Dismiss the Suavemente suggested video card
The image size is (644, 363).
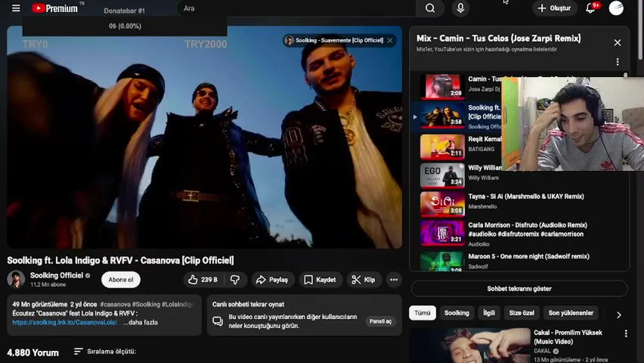coord(390,40)
